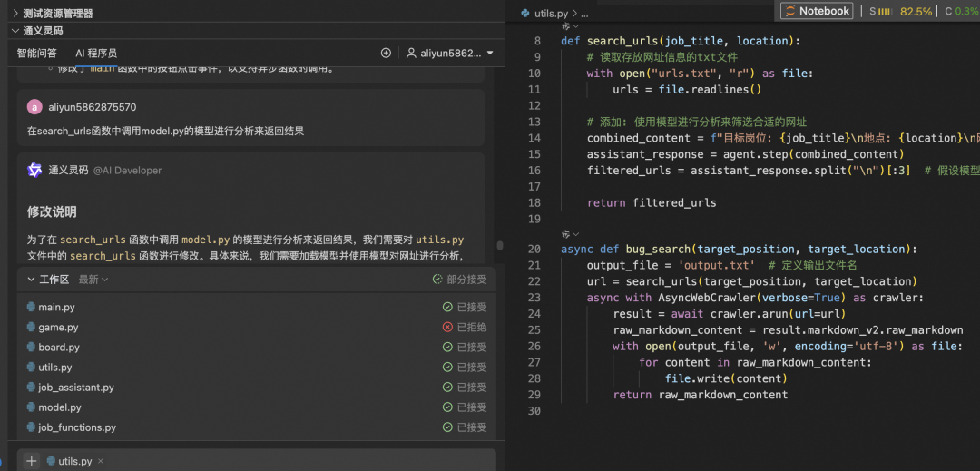The image size is (980, 471).
Task: Open the Notebook button
Action: [817, 11]
